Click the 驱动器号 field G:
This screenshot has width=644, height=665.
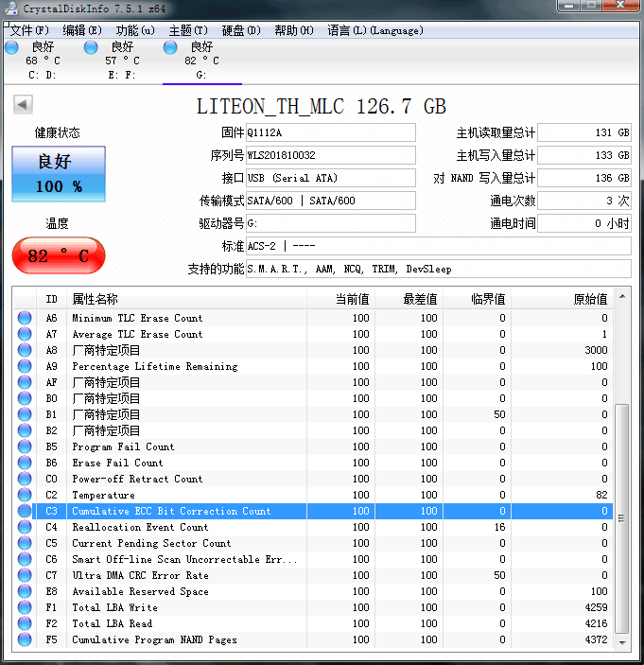coord(331,223)
